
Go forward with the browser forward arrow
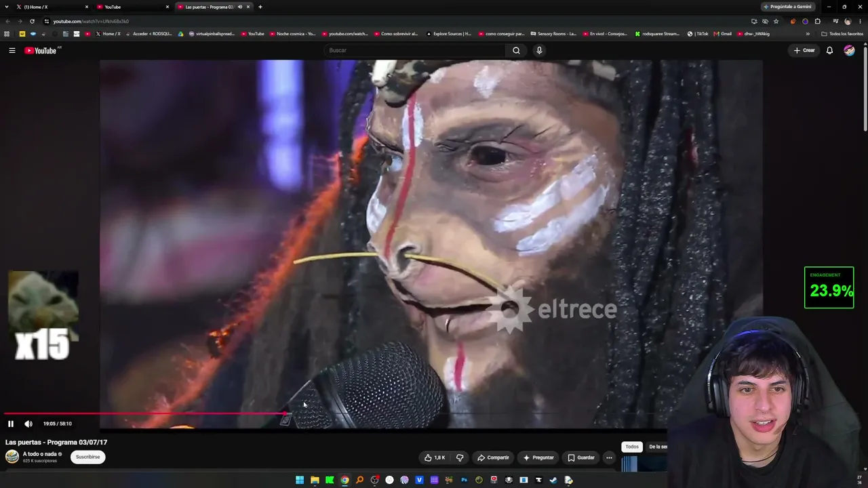pos(20,21)
